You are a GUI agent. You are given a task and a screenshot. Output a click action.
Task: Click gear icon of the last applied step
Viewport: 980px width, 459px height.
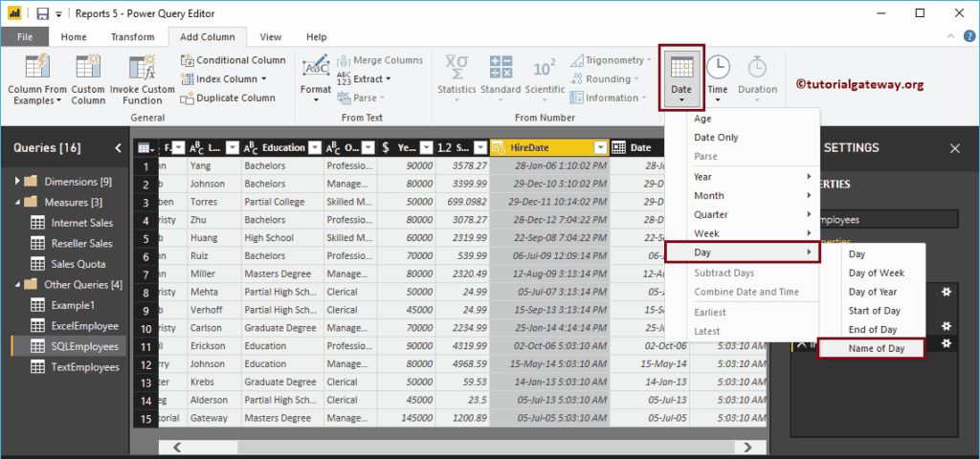pyautogui.click(x=947, y=343)
